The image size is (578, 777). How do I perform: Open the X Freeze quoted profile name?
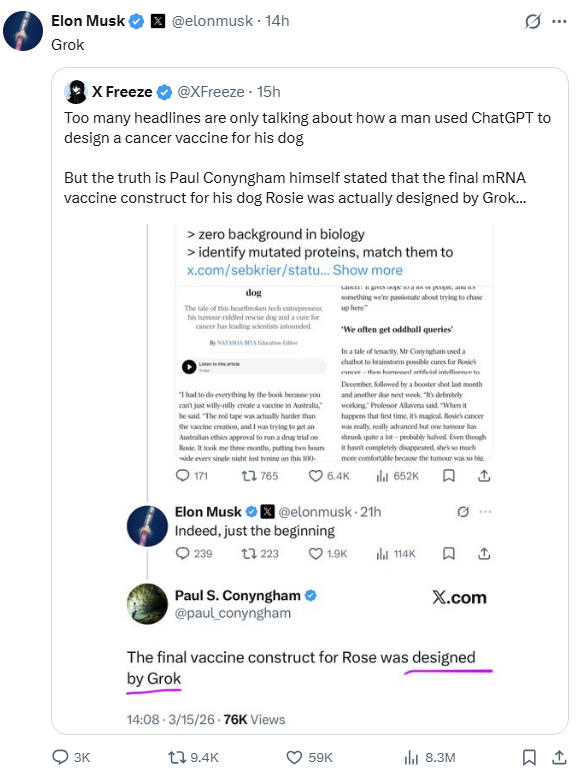coord(122,92)
